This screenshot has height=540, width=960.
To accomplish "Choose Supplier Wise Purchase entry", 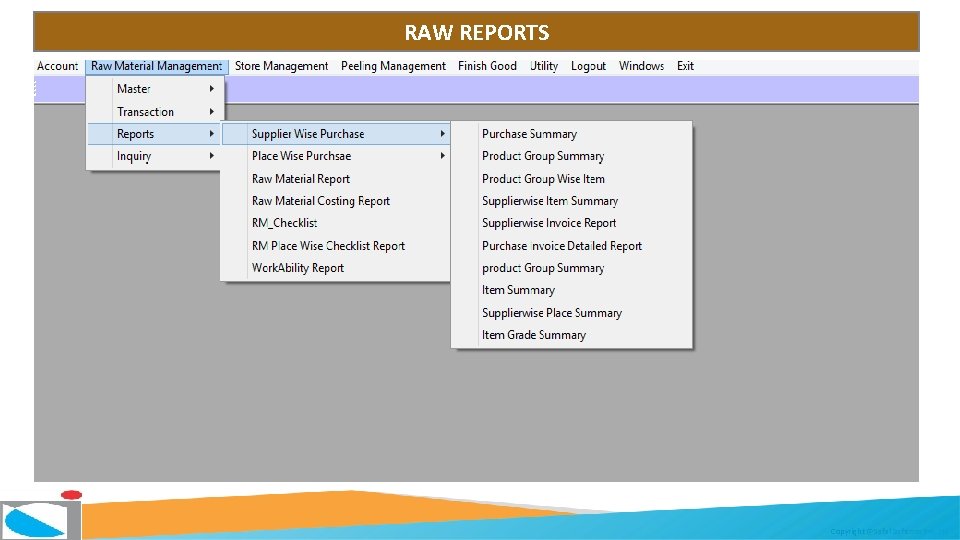I will (x=336, y=133).
